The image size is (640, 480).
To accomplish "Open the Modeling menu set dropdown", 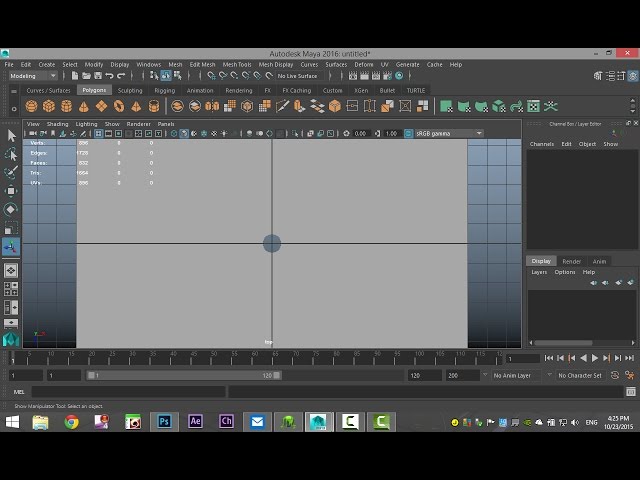I will (x=33, y=76).
